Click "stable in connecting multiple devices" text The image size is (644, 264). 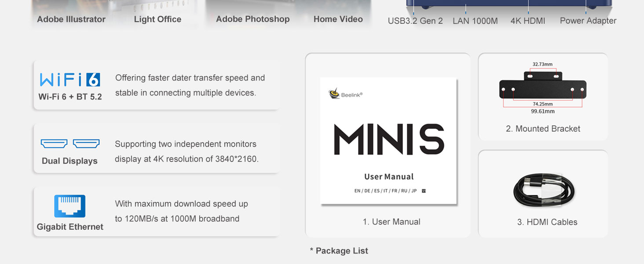[185, 93]
